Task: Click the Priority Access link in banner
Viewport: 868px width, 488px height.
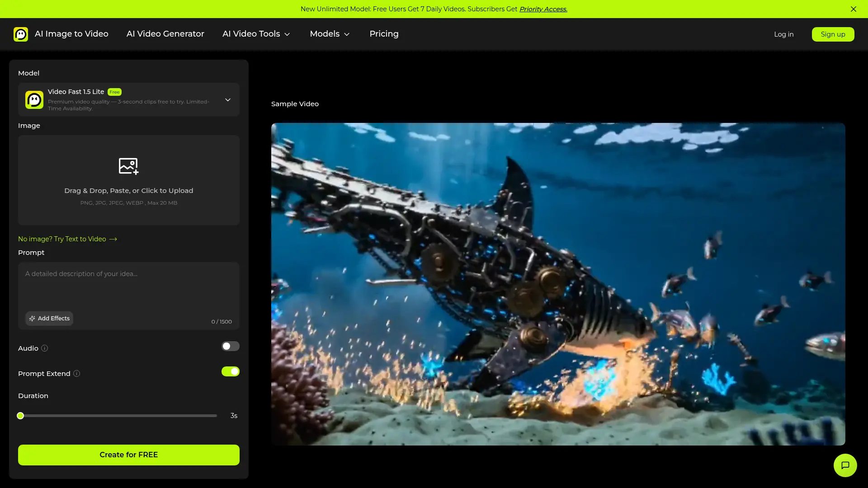Action: 543,9
